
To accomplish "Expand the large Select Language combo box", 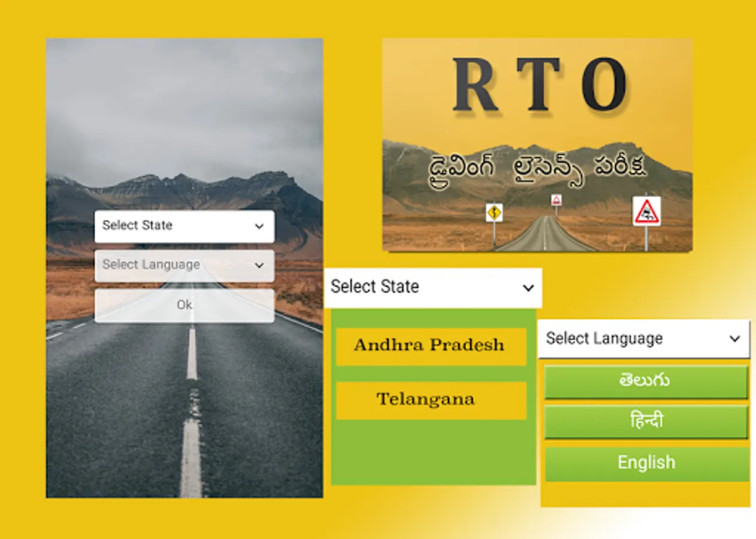I will click(x=643, y=339).
